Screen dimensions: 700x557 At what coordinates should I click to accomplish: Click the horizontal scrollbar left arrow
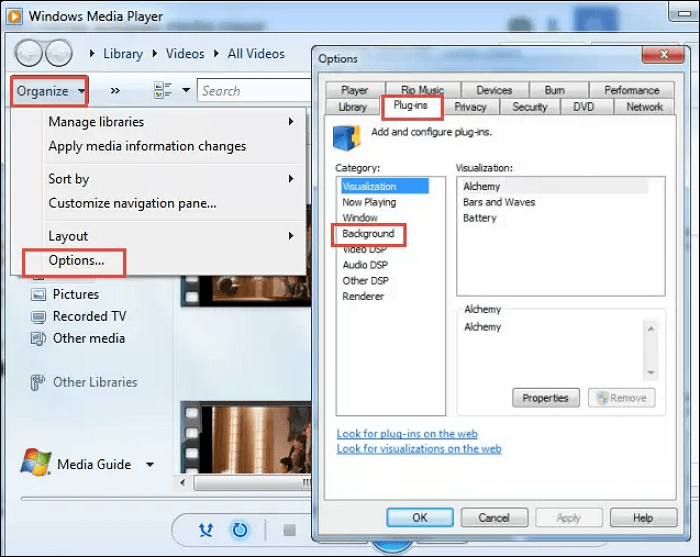(182, 482)
